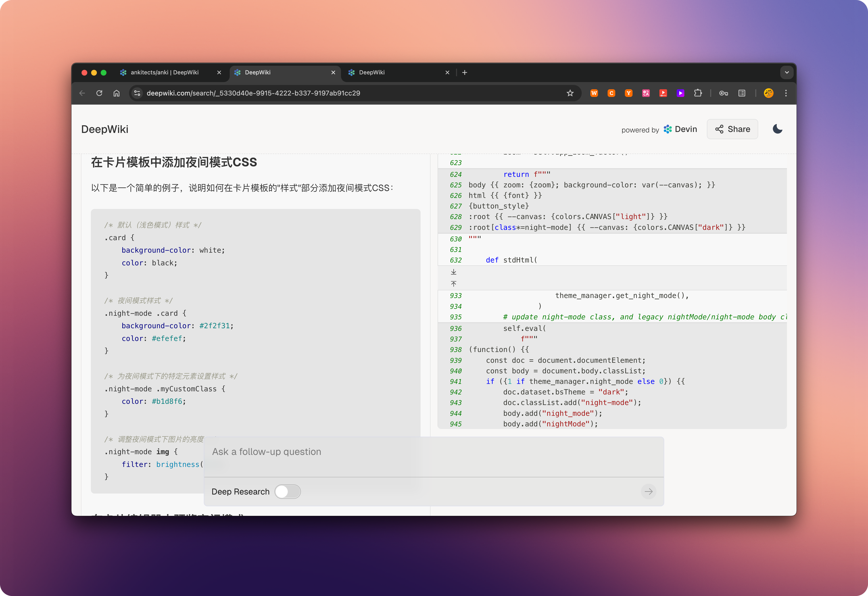Screen dimensions: 868x596
Task: Close the third DeepWiki tab
Action: point(447,72)
